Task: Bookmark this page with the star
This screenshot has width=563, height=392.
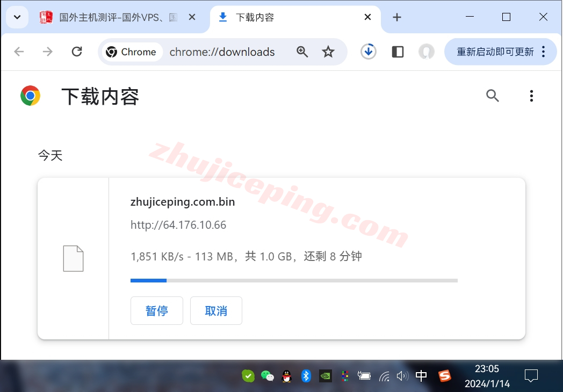Action: [328, 52]
